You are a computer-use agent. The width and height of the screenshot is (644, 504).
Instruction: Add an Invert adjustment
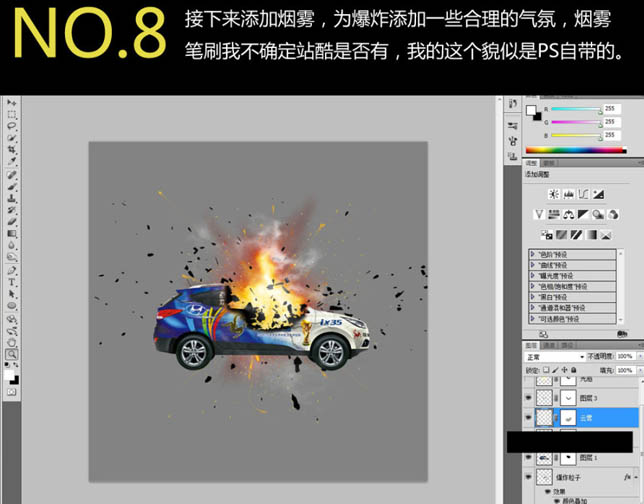tap(547, 235)
